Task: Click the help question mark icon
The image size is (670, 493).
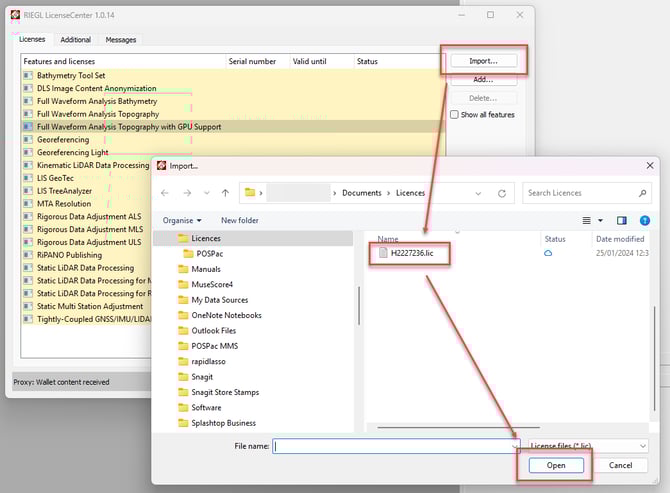Action: pos(641,220)
